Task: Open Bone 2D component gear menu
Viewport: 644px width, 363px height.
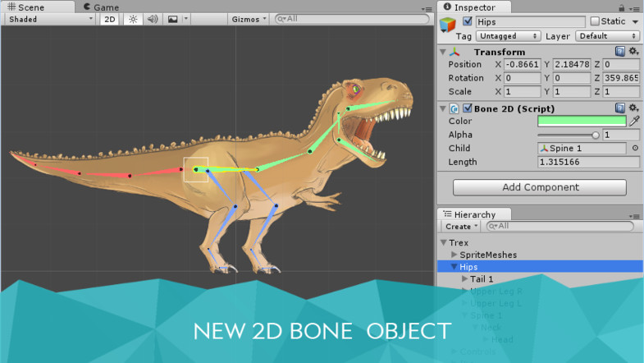Action: [x=633, y=108]
